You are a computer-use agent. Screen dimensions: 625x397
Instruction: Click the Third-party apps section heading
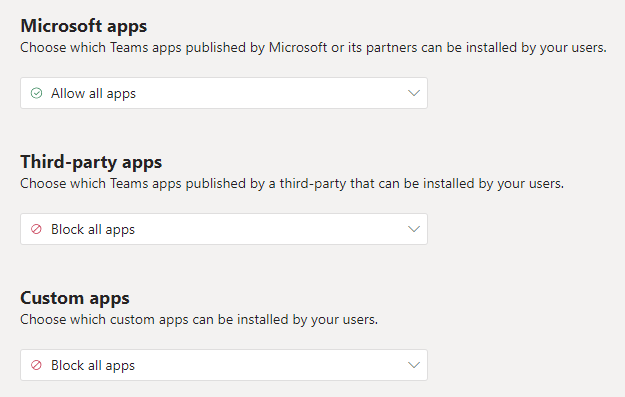tap(91, 162)
